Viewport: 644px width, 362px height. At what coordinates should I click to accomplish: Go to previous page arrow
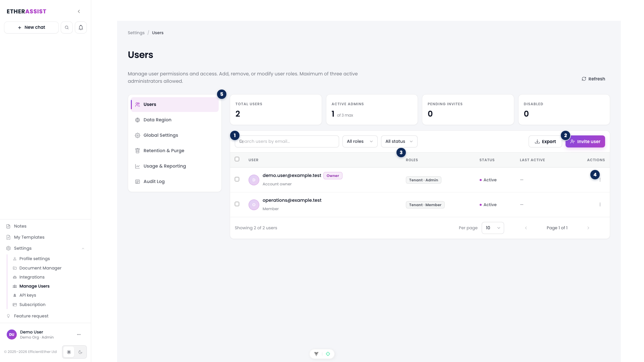tap(526, 228)
